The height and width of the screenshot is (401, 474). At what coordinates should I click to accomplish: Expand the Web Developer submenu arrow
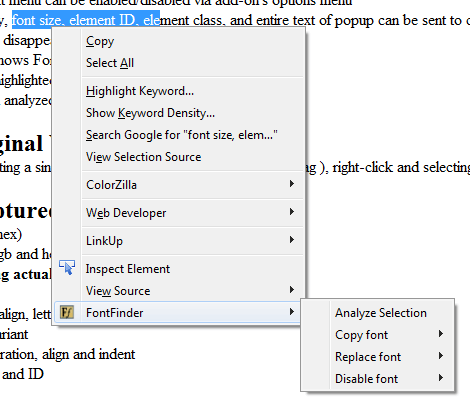(x=292, y=212)
